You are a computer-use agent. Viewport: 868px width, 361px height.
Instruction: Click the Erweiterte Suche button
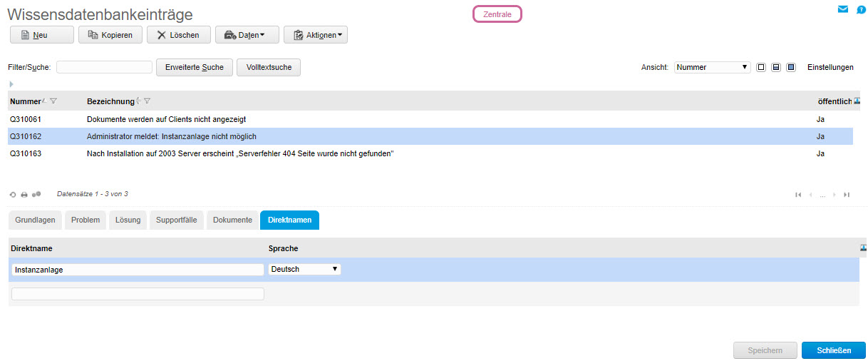tap(195, 67)
